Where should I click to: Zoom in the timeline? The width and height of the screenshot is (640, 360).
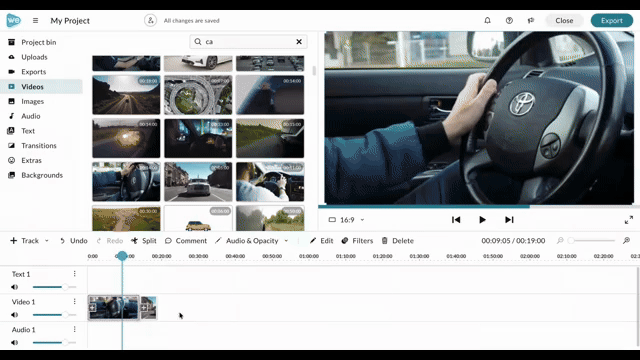[x=626, y=241]
